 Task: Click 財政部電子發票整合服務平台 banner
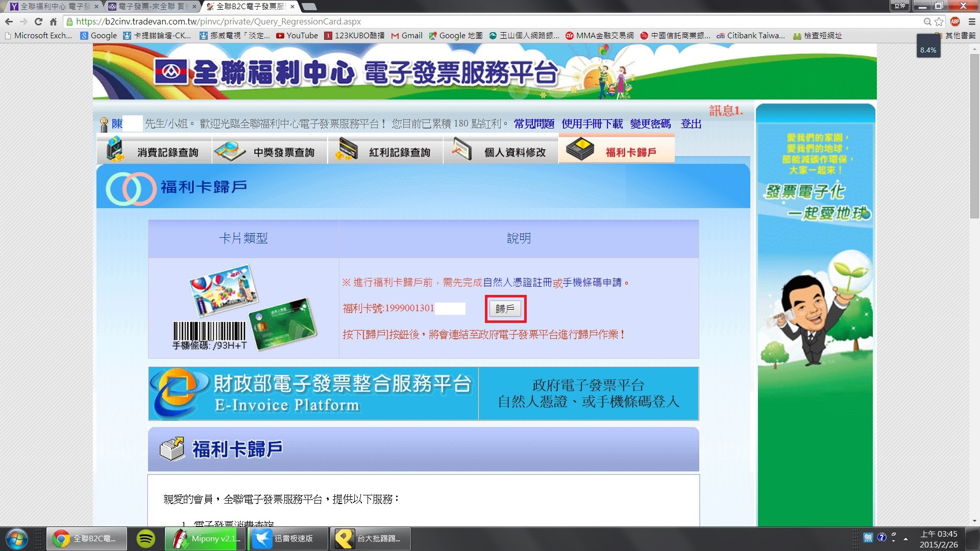(x=313, y=393)
